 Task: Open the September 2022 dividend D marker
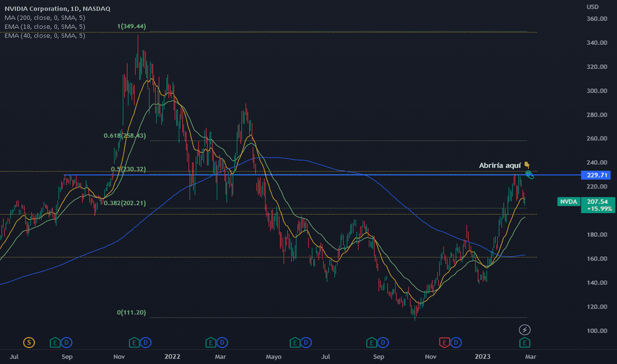(383, 343)
